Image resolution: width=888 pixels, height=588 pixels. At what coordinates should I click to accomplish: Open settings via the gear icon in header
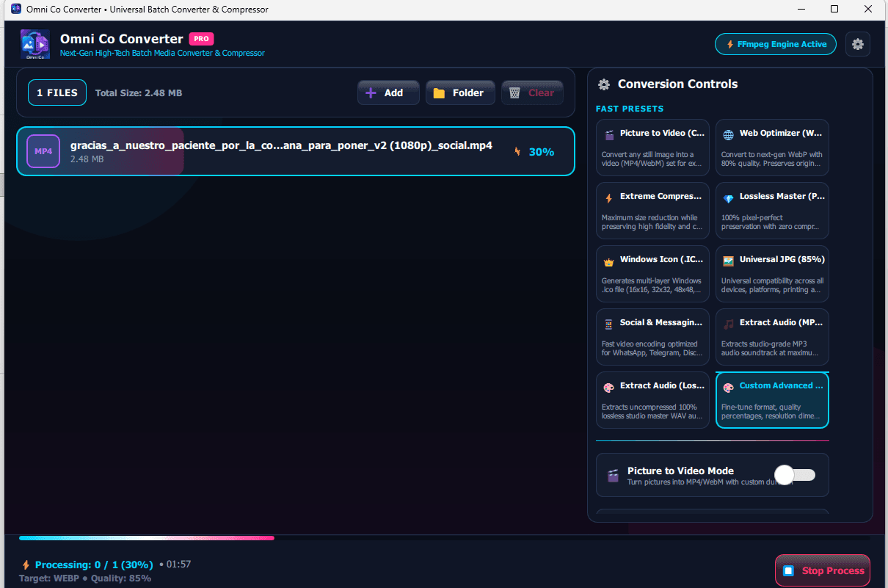tap(857, 44)
